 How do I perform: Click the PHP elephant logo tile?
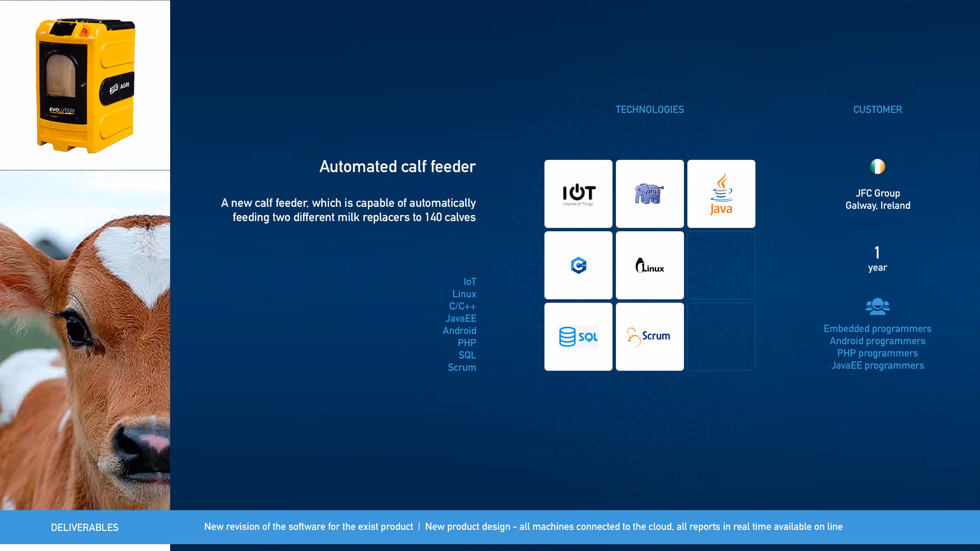(649, 194)
